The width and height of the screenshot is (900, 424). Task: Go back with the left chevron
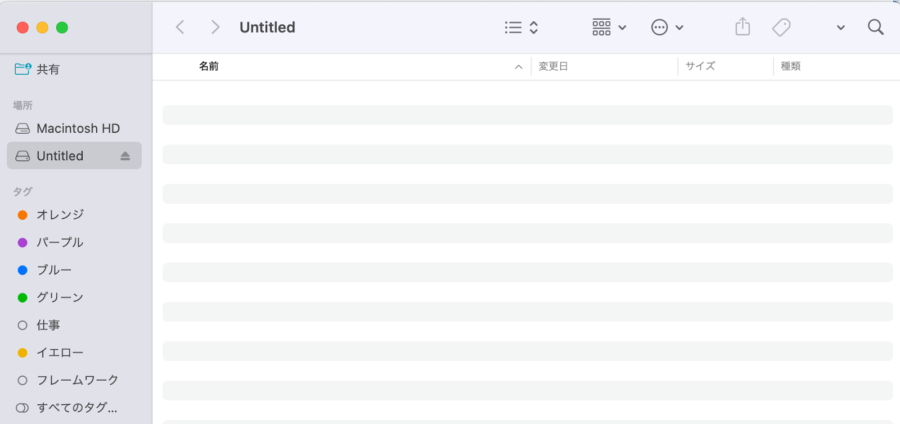click(x=180, y=27)
